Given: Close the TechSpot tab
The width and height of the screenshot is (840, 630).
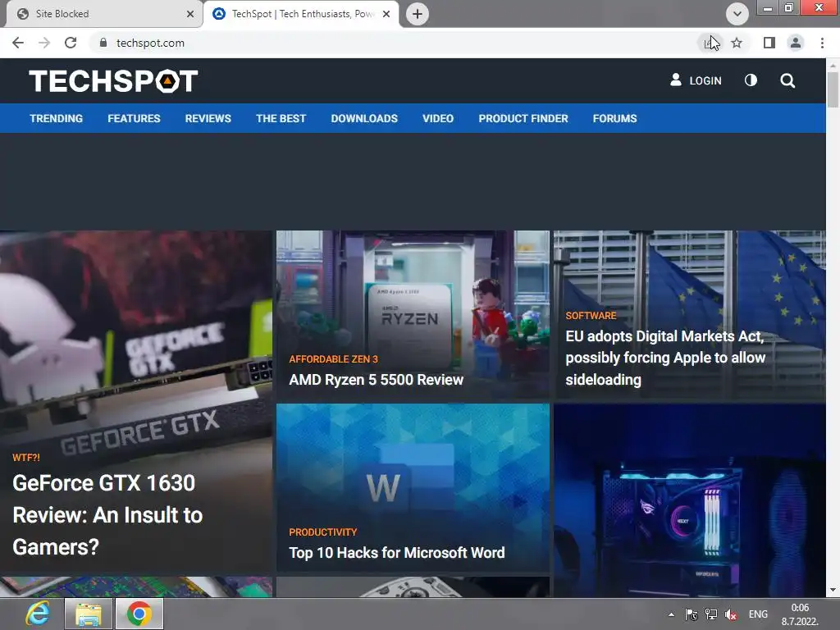Looking at the screenshot, I should click(x=386, y=14).
